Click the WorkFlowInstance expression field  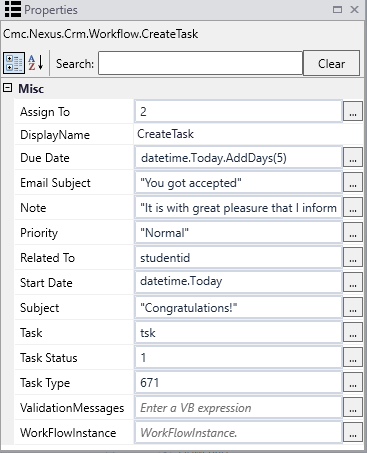click(x=238, y=433)
